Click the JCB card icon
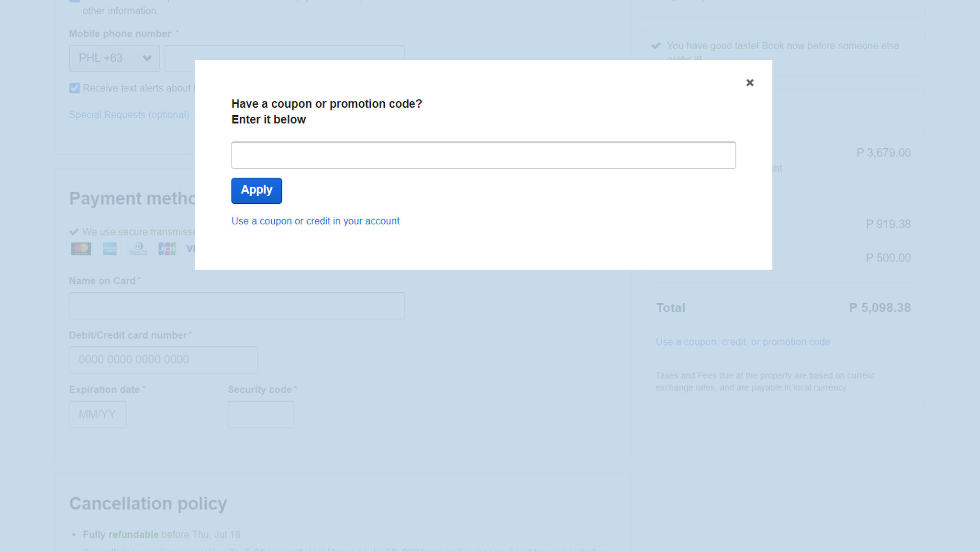 [167, 249]
